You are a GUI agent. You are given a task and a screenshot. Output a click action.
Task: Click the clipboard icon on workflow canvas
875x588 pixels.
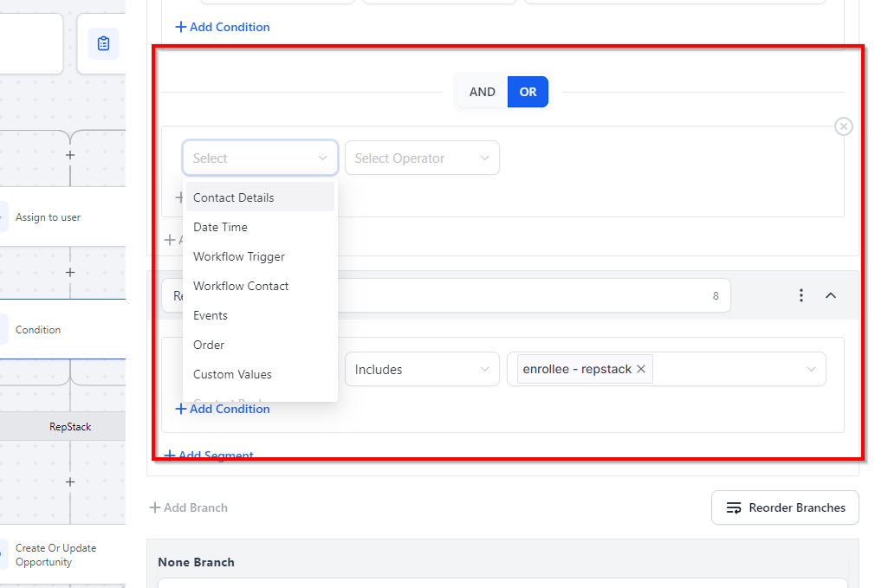(103, 43)
